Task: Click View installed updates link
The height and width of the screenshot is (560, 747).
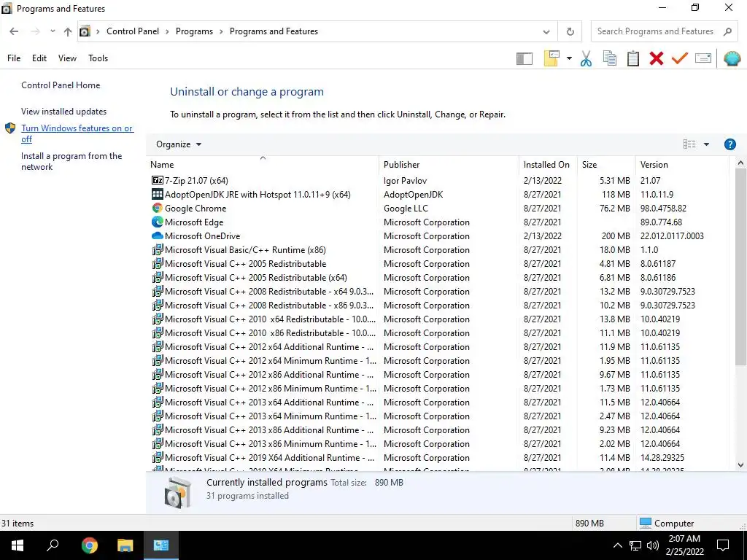Action: (x=64, y=112)
